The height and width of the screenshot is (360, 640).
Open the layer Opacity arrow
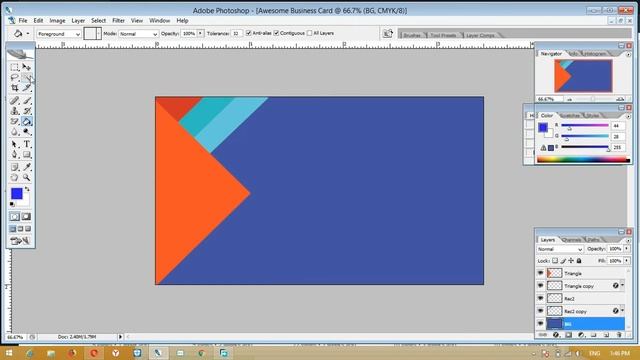(627, 249)
